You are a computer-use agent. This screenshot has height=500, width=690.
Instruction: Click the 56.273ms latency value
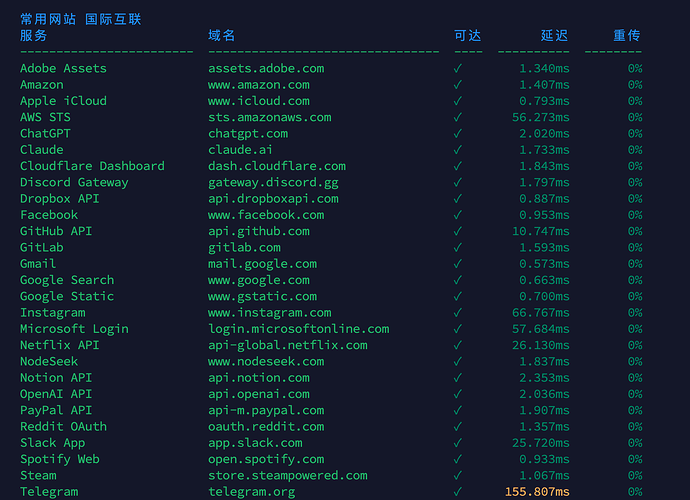tap(541, 118)
